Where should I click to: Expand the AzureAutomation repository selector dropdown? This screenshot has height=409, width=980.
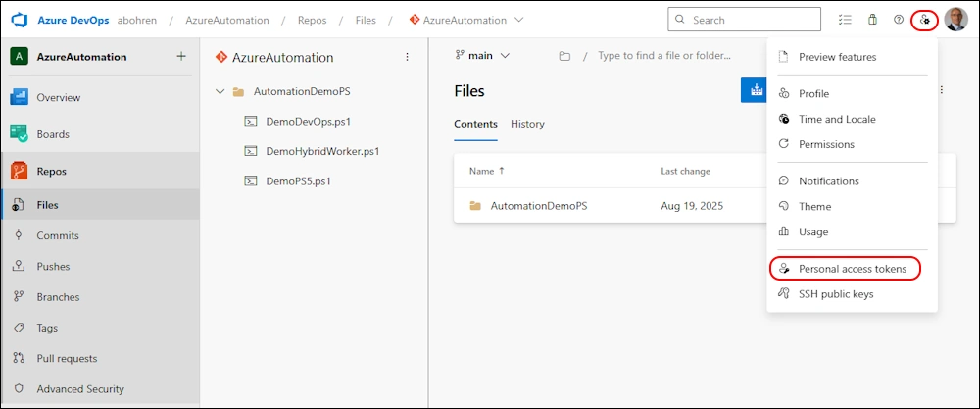[518, 20]
